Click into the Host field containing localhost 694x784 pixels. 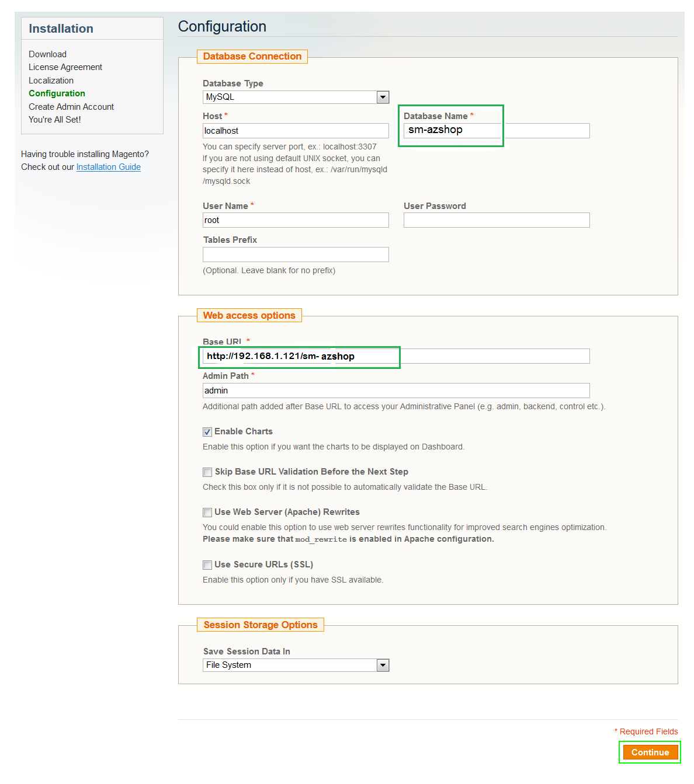[296, 131]
